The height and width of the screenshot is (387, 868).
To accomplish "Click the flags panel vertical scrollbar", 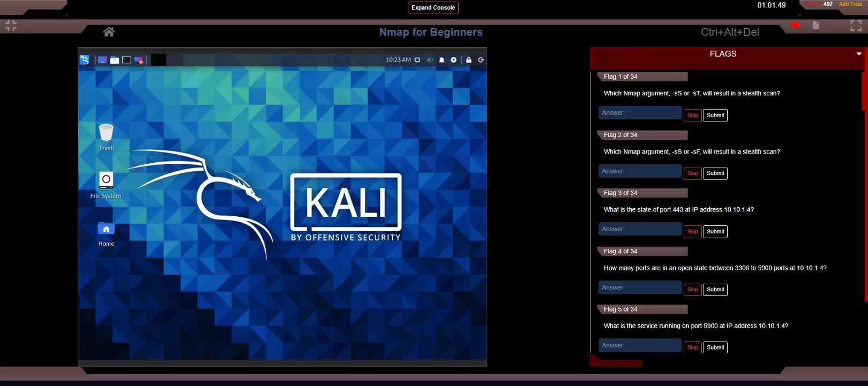I will click(863, 91).
